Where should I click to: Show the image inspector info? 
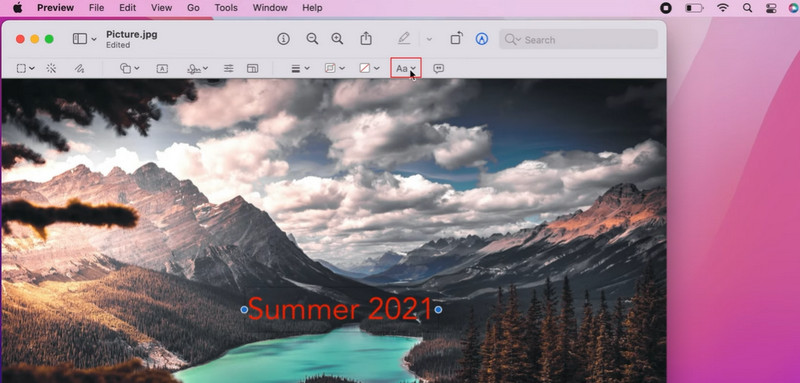click(x=284, y=39)
